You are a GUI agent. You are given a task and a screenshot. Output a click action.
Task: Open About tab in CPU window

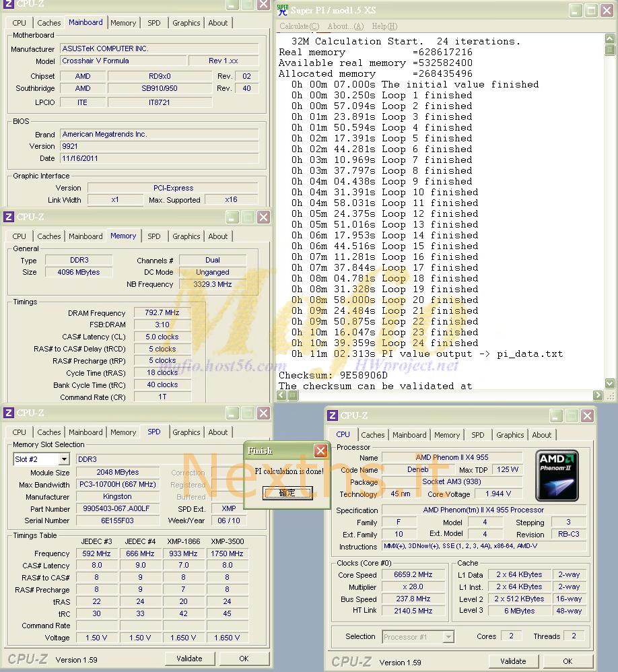click(542, 435)
